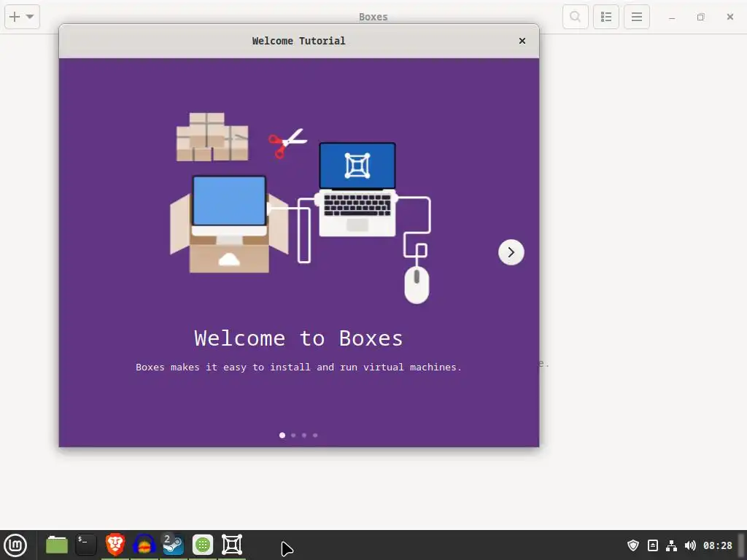The width and height of the screenshot is (747, 560).
Task: Open the volume tray icon
Action: click(690, 545)
